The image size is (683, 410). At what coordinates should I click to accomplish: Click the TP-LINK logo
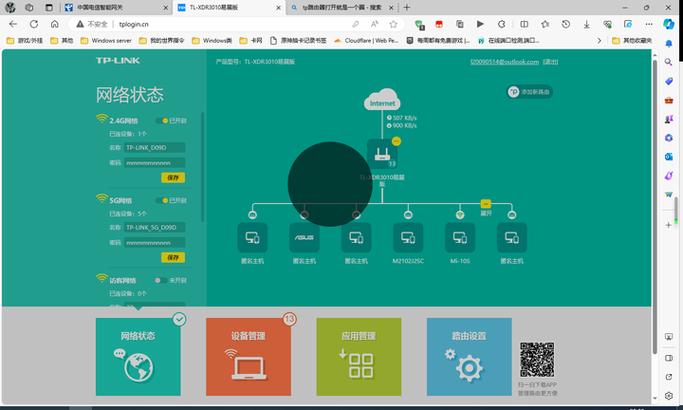tap(118, 61)
